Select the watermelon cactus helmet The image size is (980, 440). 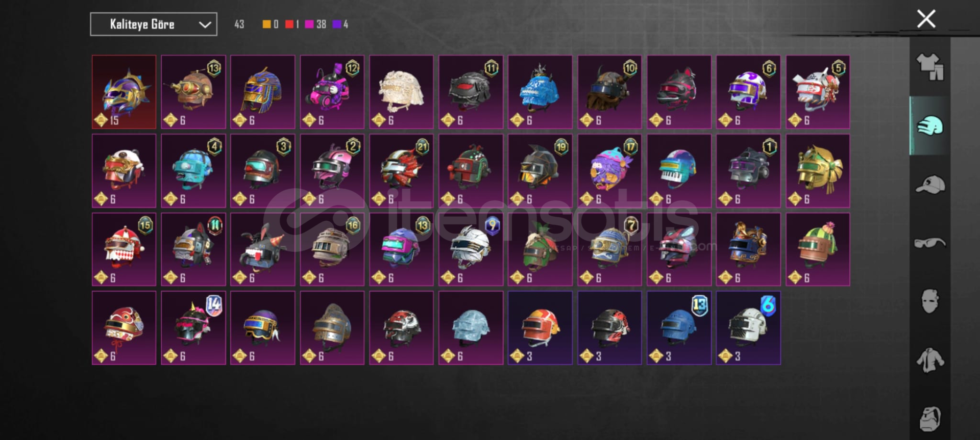point(818,249)
